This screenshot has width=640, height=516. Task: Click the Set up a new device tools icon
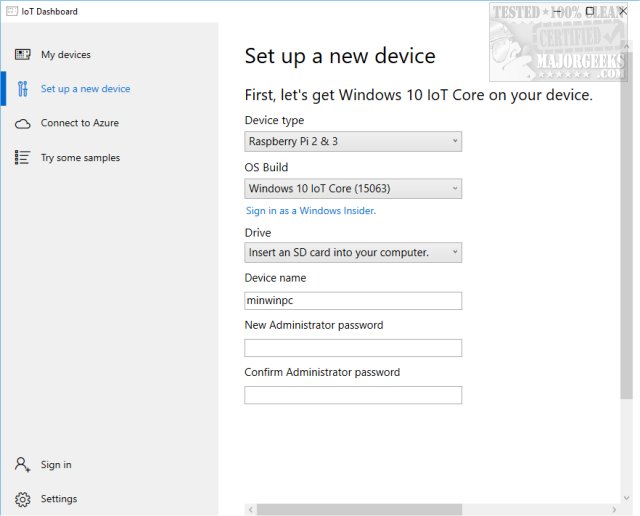coord(22,89)
